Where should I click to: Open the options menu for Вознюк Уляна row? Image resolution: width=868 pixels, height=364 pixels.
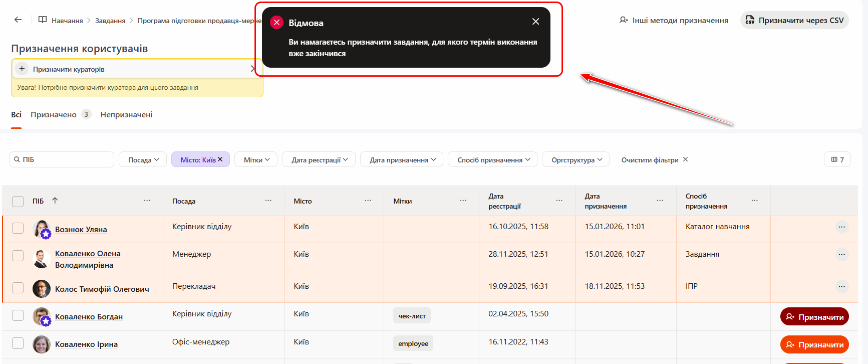click(x=841, y=227)
